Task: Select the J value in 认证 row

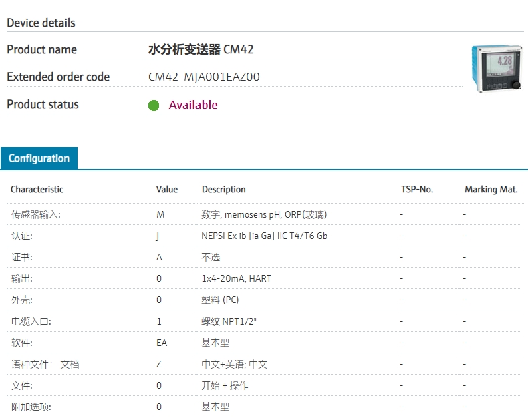Action: point(158,236)
